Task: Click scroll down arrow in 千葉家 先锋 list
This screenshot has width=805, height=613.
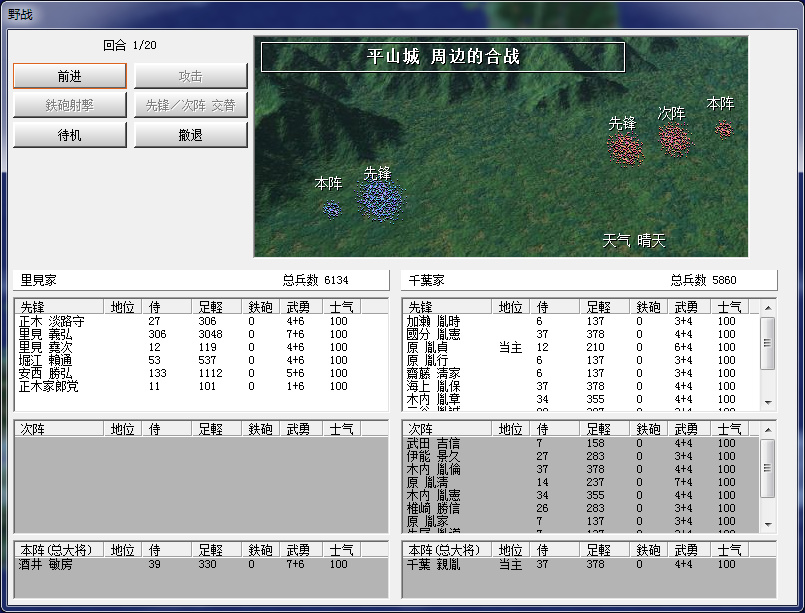Action: click(x=768, y=403)
